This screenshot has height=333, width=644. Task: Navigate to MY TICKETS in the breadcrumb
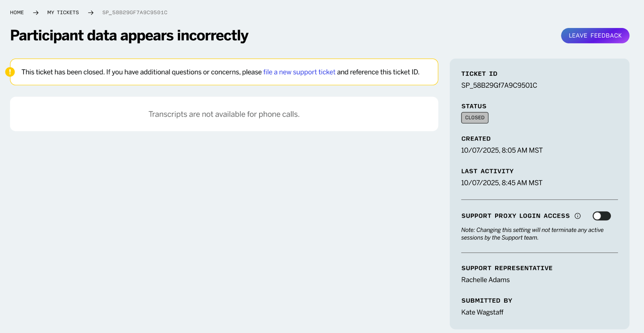pos(63,12)
